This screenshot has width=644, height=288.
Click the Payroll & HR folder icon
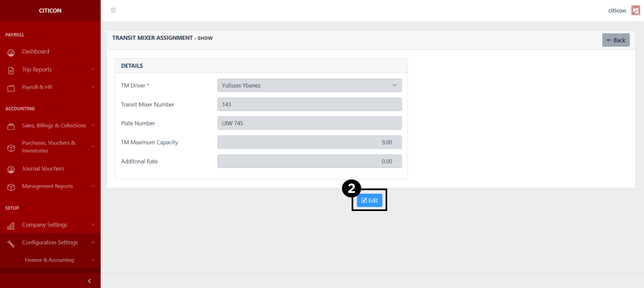point(11,88)
